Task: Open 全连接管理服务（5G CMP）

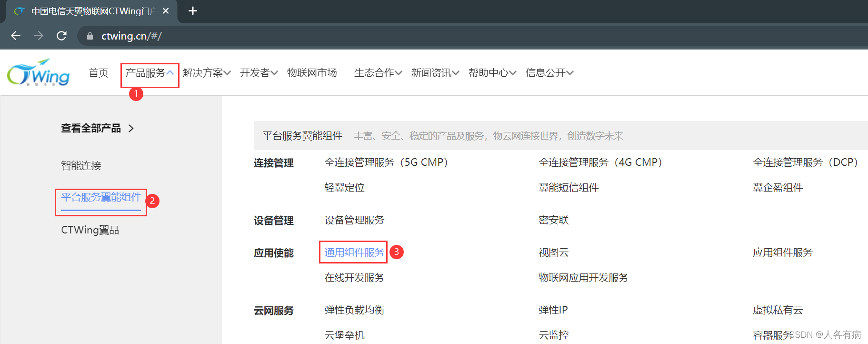Action: (386, 162)
